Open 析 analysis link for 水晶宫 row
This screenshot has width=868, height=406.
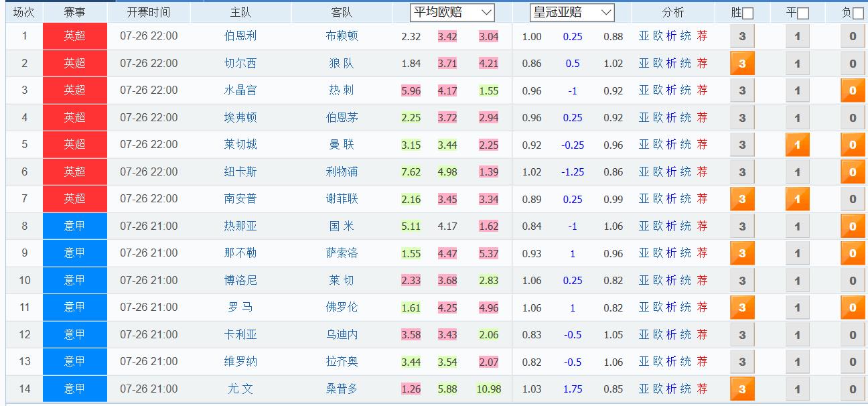tap(671, 90)
